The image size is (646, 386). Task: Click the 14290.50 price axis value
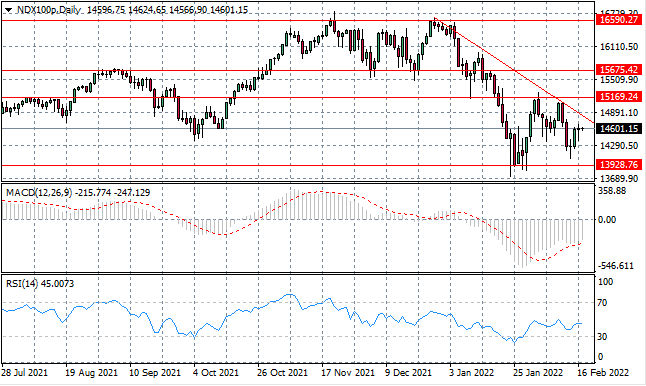619,145
